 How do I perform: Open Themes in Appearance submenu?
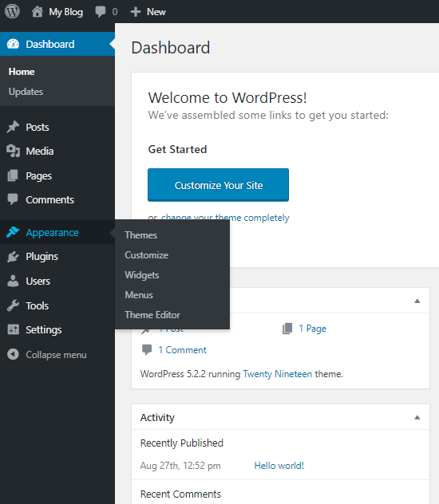click(140, 235)
